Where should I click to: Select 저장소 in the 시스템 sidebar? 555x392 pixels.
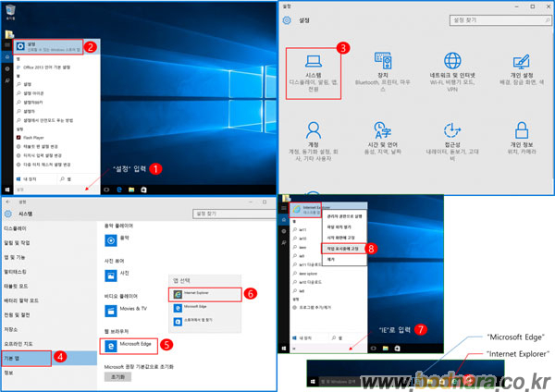point(10,329)
